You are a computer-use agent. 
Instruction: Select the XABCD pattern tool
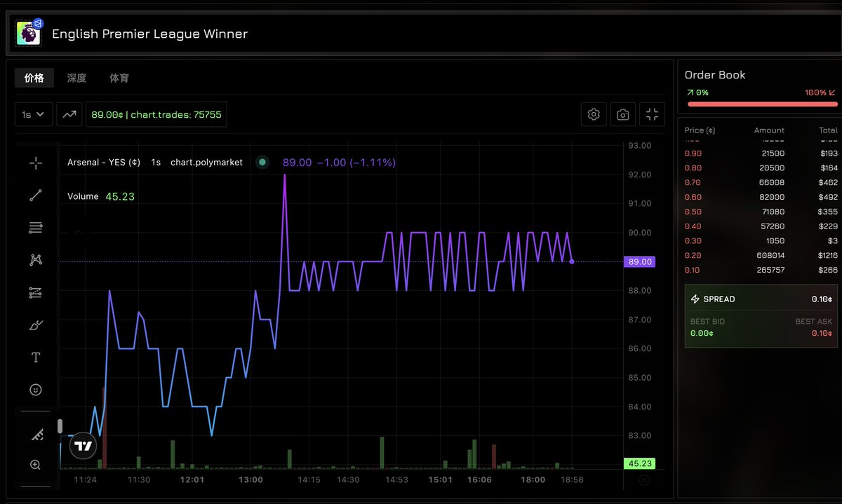[36, 260]
